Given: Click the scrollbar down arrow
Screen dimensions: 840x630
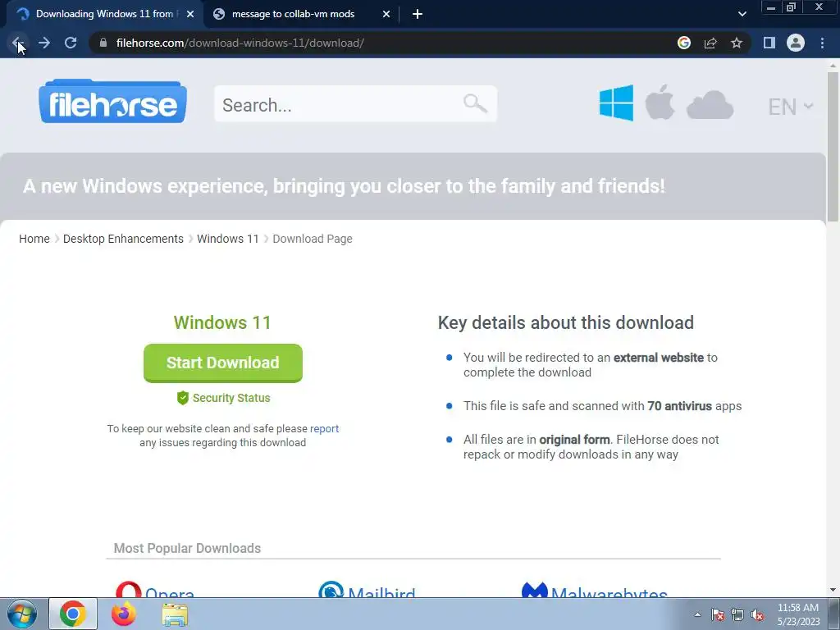Looking at the screenshot, I should click(833, 591).
